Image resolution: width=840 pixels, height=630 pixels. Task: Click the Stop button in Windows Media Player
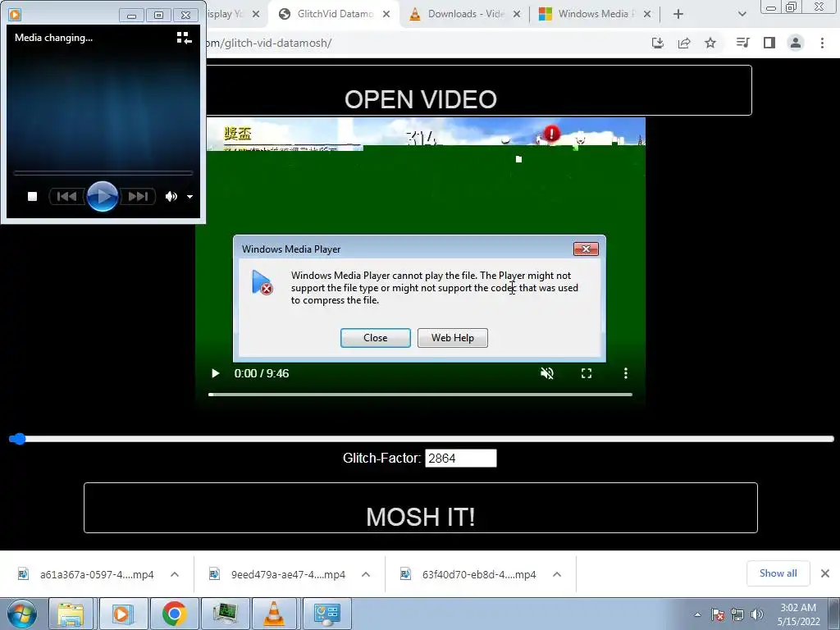32,197
